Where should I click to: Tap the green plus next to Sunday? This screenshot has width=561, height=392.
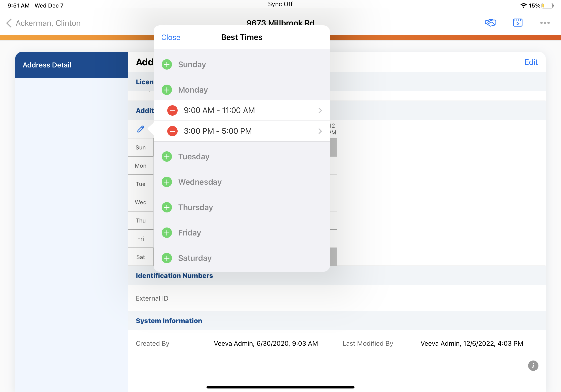(167, 65)
